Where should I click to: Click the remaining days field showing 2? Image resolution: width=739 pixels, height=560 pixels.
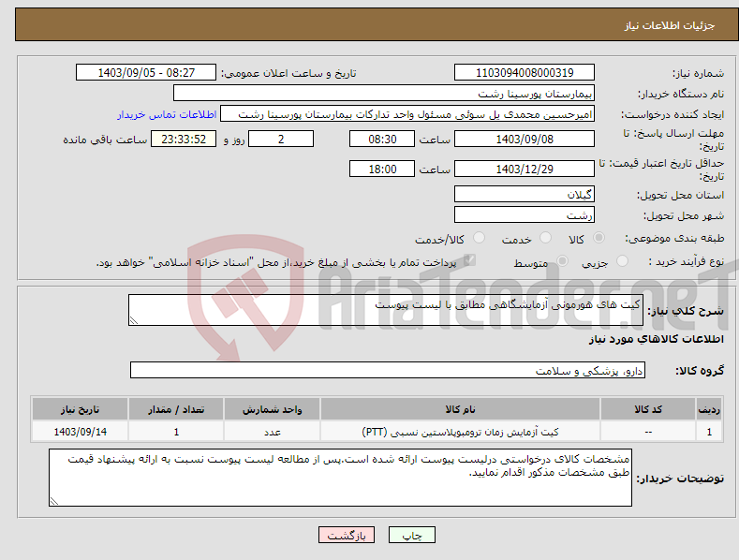pyautogui.click(x=281, y=139)
